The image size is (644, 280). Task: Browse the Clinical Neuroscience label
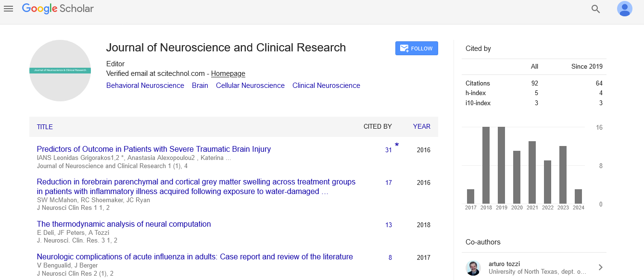coord(326,85)
